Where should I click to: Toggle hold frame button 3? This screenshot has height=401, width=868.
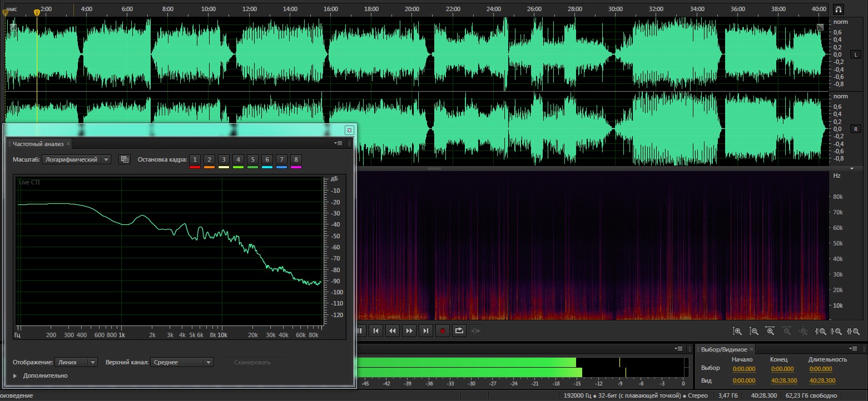coord(224,159)
